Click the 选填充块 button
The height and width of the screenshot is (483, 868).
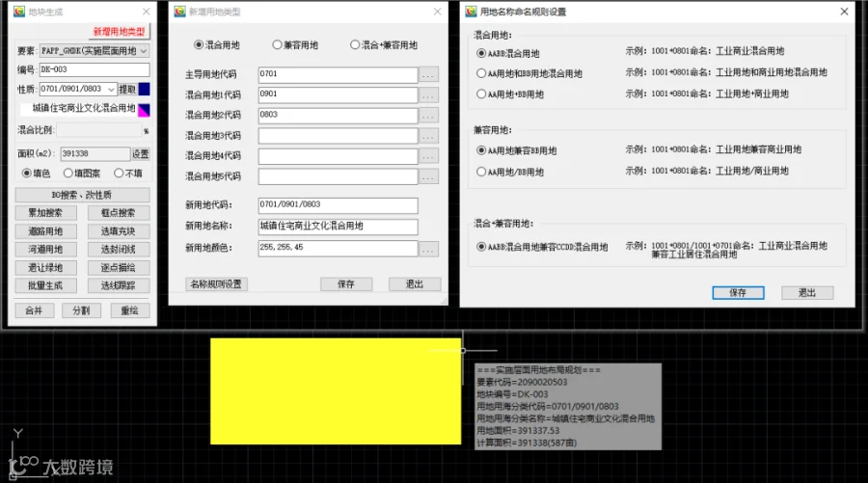[118, 231]
